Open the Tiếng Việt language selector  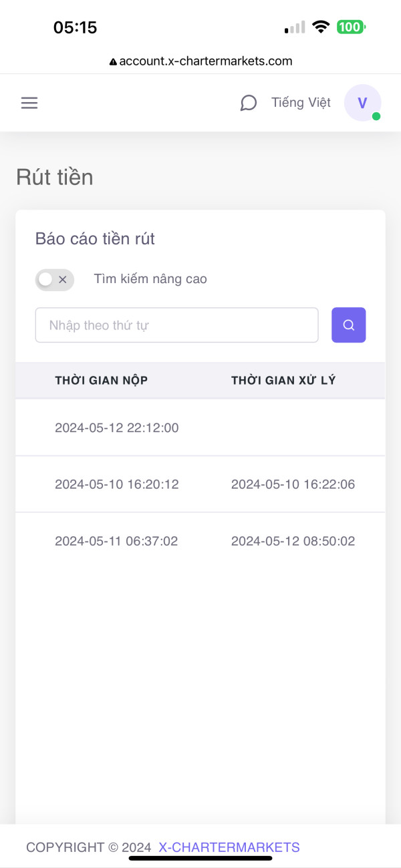(301, 103)
